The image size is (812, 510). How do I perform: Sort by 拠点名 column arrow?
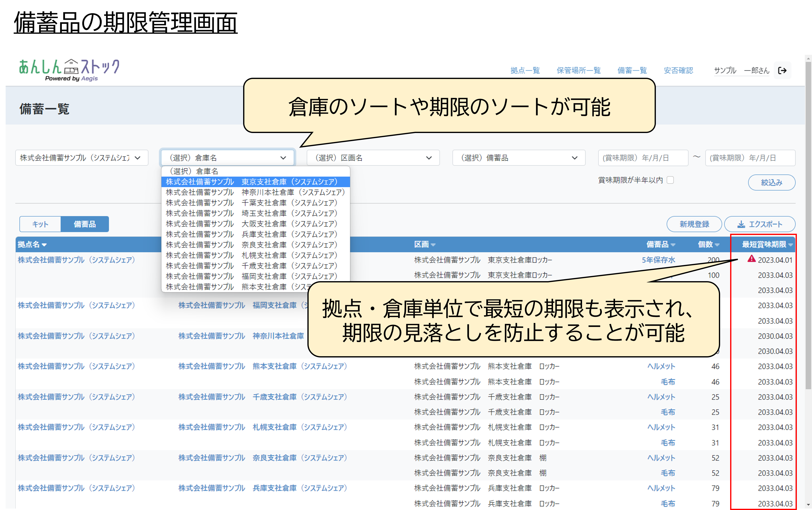(x=44, y=245)
